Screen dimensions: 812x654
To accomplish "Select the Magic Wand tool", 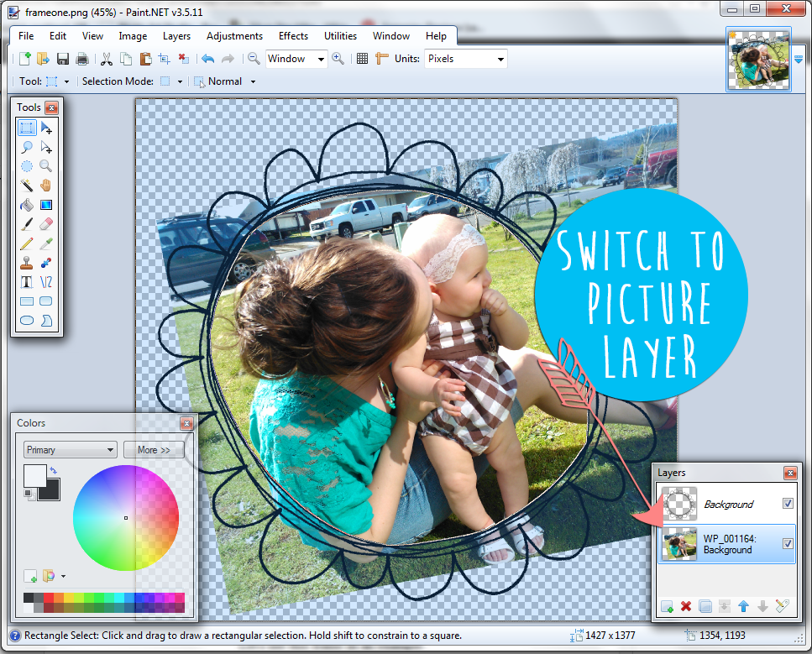I will 27,186.
